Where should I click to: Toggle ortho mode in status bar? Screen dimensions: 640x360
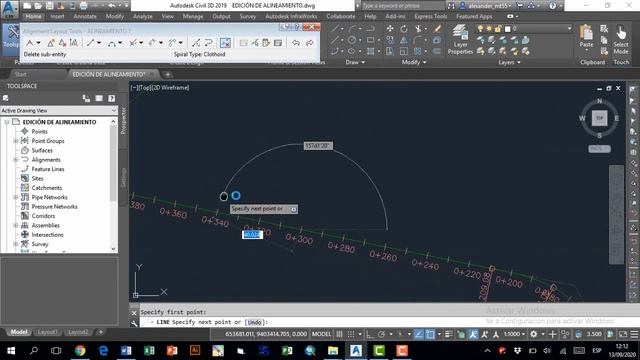click(370, 334)
